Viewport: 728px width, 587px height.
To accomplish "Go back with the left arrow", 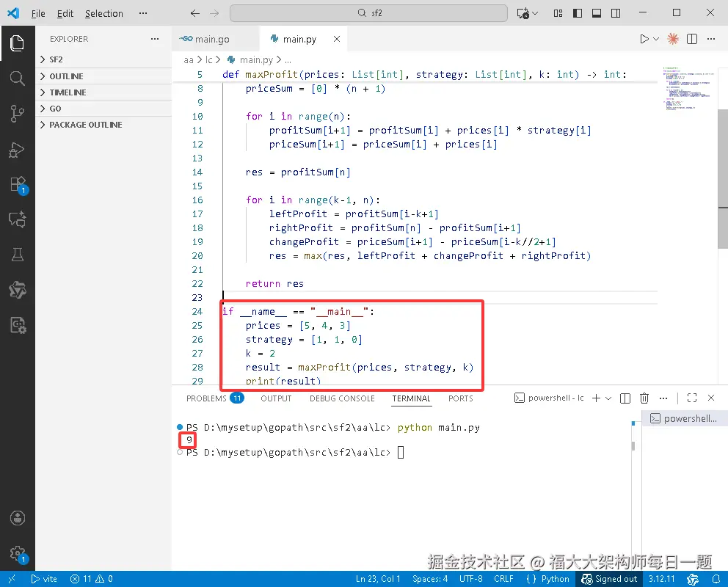I will coord(195,13).
